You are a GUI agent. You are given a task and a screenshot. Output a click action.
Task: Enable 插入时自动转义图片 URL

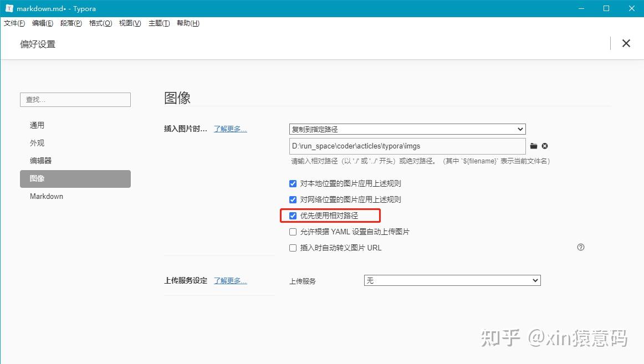click(x=293, y=248)
